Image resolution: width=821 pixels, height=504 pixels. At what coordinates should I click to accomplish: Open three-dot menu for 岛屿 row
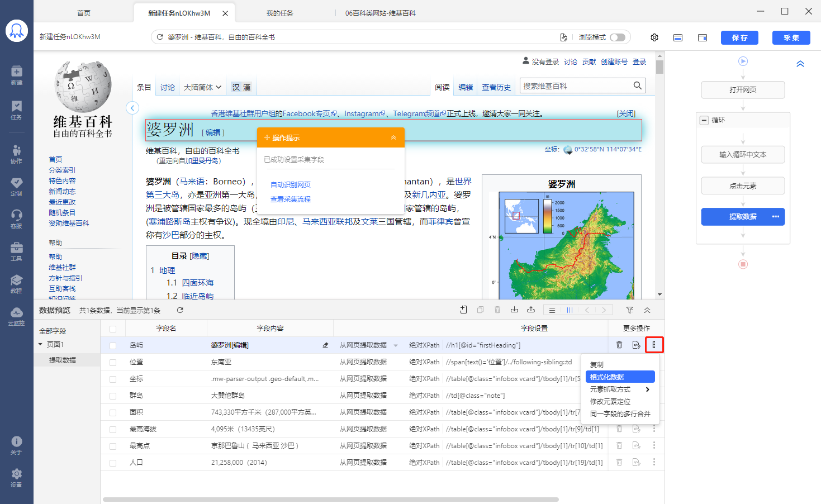pos(654,345)
